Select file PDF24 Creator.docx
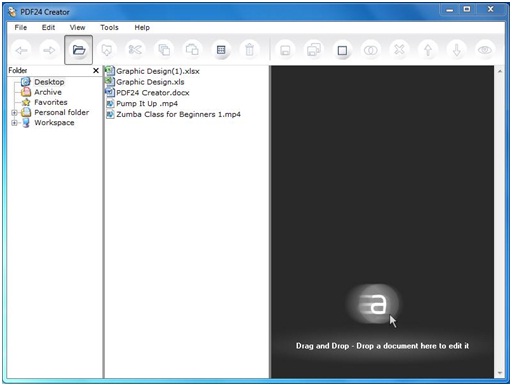Viewport: 512px width, 386px height. (153, 93)
